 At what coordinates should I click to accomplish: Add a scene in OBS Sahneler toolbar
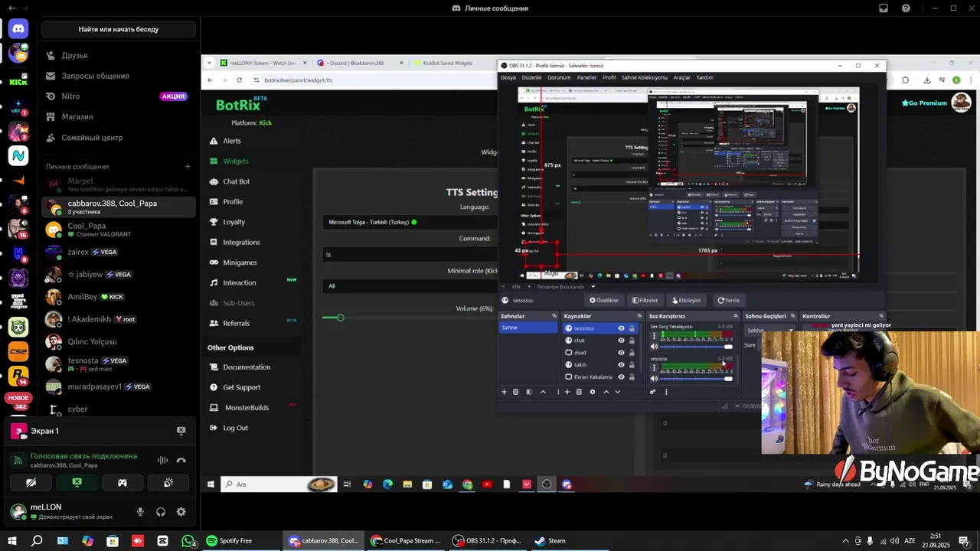click(504, 392)
